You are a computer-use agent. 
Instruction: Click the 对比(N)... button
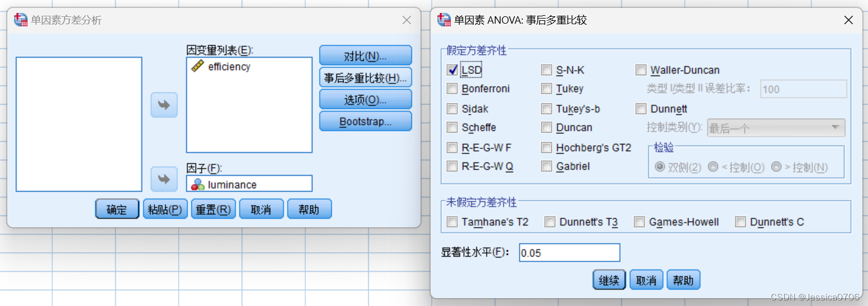click(x=365, y=56)
